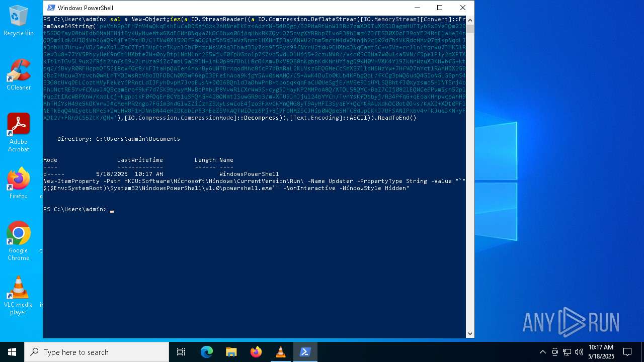Viewport: 644px width, 362px height.
Task: Click the '5/18/2025 10:17 AM' timestamp
Action: point(129,174)
